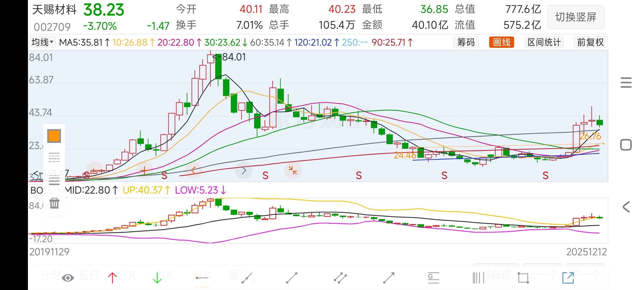Select the green down arrow marker tool
Screen dimensions: 644x290
(157, 278)
